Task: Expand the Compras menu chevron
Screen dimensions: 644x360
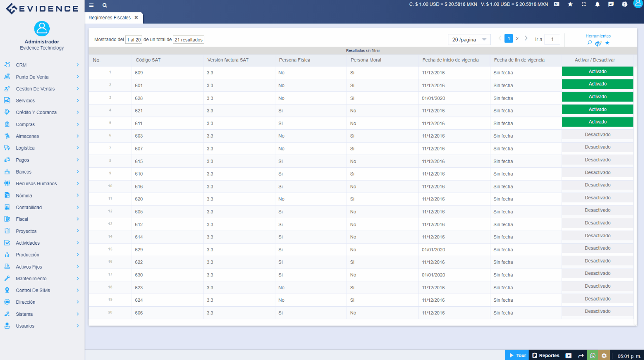Action: tap(78, 124)
